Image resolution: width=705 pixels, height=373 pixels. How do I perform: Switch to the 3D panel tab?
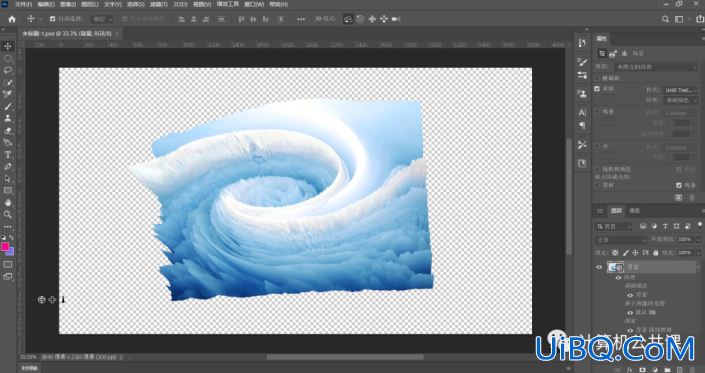point(599,211)
